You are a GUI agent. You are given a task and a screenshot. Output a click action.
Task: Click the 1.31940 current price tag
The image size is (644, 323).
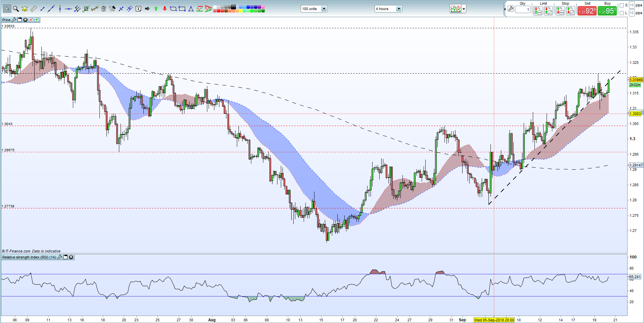coord(636,80)
